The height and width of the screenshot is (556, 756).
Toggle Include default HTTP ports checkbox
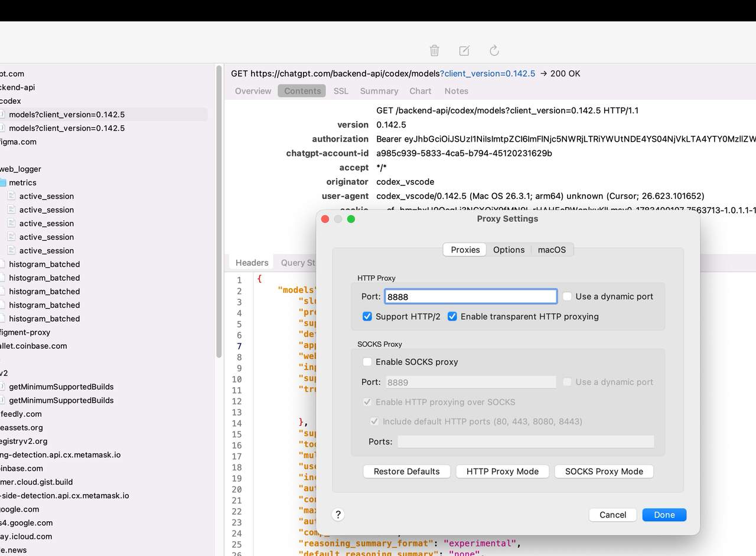pyautogui.click(x=374, y=421)
